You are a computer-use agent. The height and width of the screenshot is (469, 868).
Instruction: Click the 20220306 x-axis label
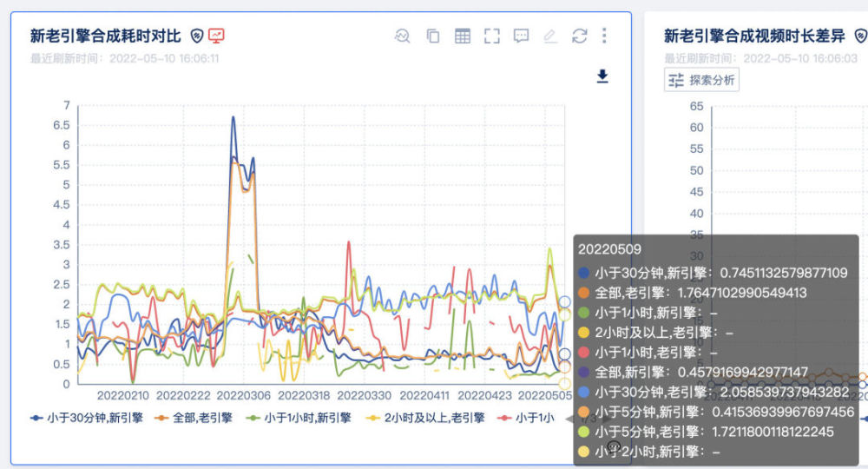(244, 396)
